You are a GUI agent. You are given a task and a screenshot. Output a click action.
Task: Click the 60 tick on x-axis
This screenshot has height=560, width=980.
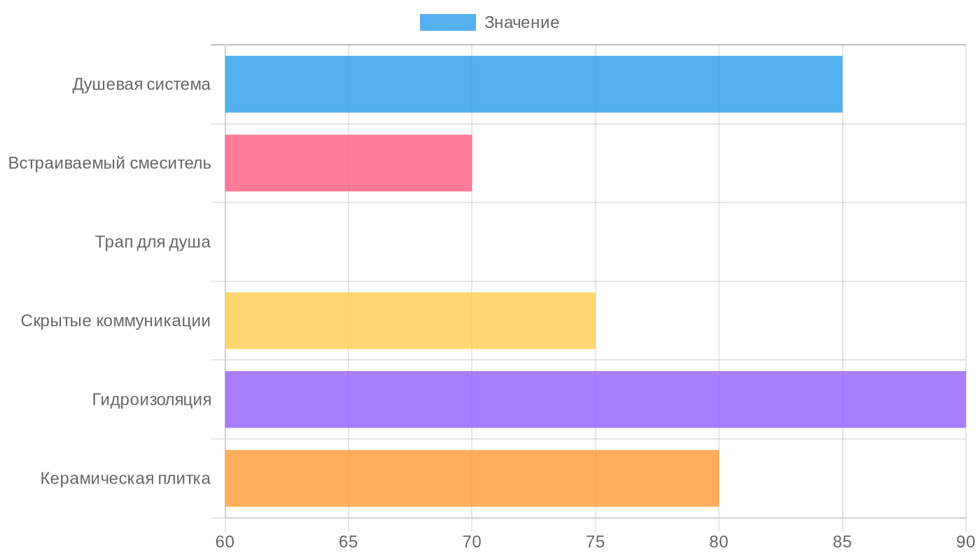225,542
